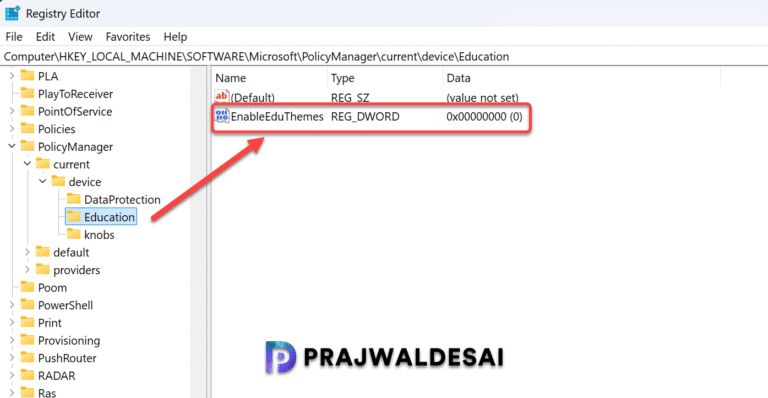
Task: Select the knobs tree key
Action: point(99,235)
